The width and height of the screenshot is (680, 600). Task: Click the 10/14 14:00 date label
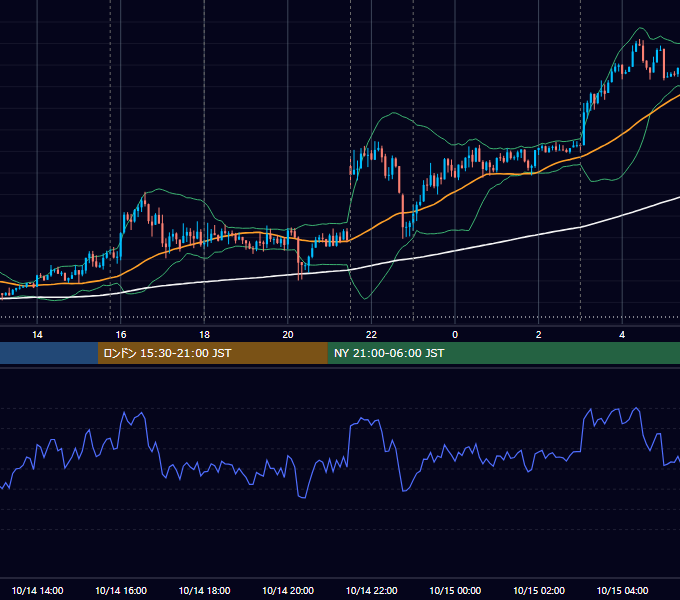37,590
